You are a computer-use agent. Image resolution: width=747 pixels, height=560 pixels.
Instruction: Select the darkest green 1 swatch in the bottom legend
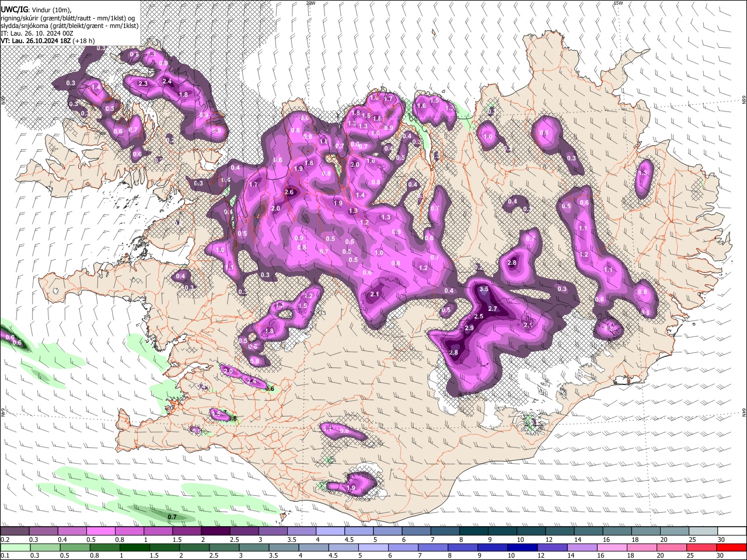(134, 547)
